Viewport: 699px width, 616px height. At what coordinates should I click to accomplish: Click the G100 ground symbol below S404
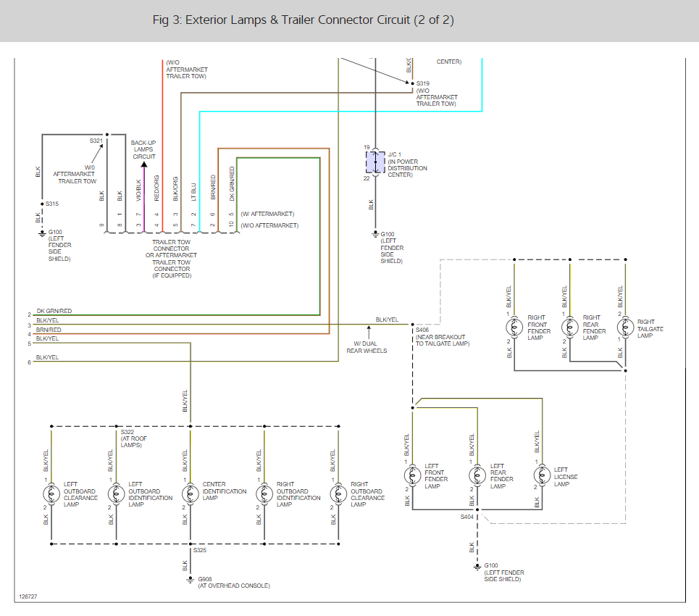pos(477,567)
